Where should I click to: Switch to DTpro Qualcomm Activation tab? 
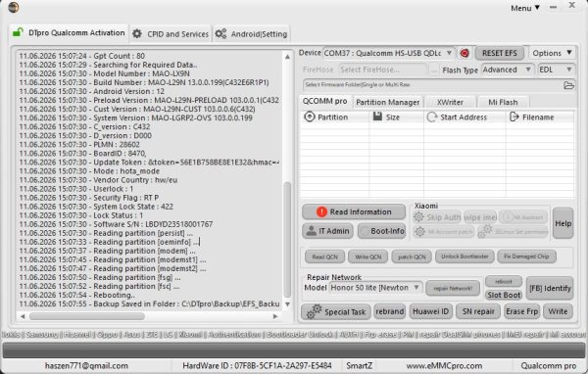[x=69, y=33]
